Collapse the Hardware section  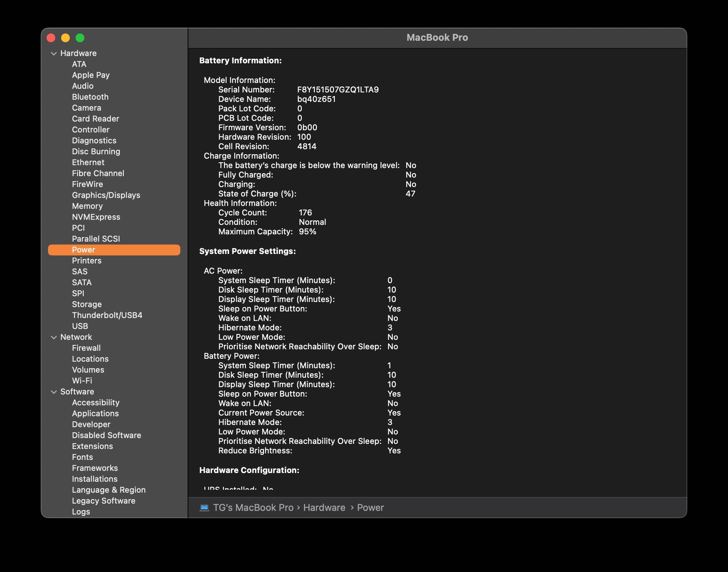pyautogui.click(x=54, y=53)
